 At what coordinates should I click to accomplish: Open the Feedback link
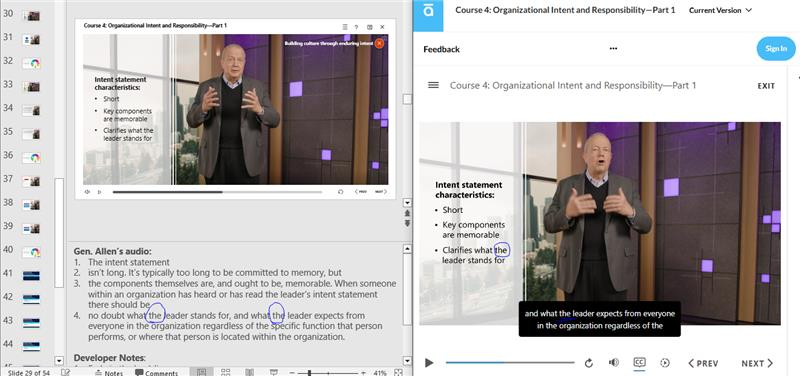tap(441, 49)
